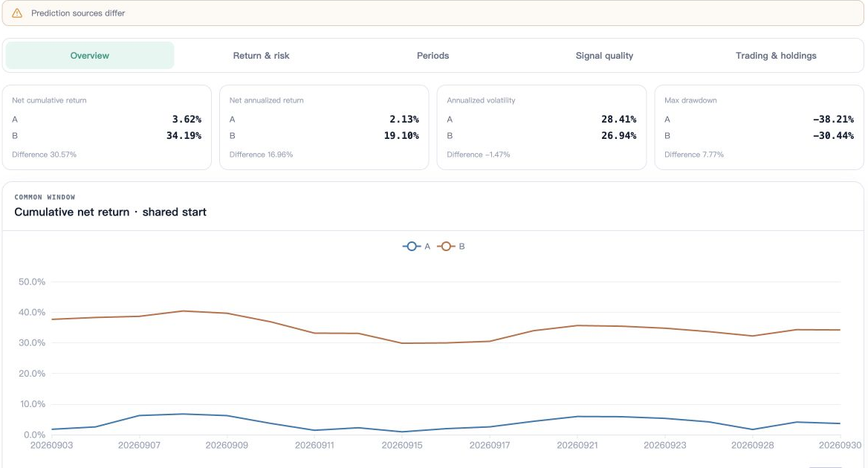
Task: Click series A line point at 20260921
Action: point(577,417)
